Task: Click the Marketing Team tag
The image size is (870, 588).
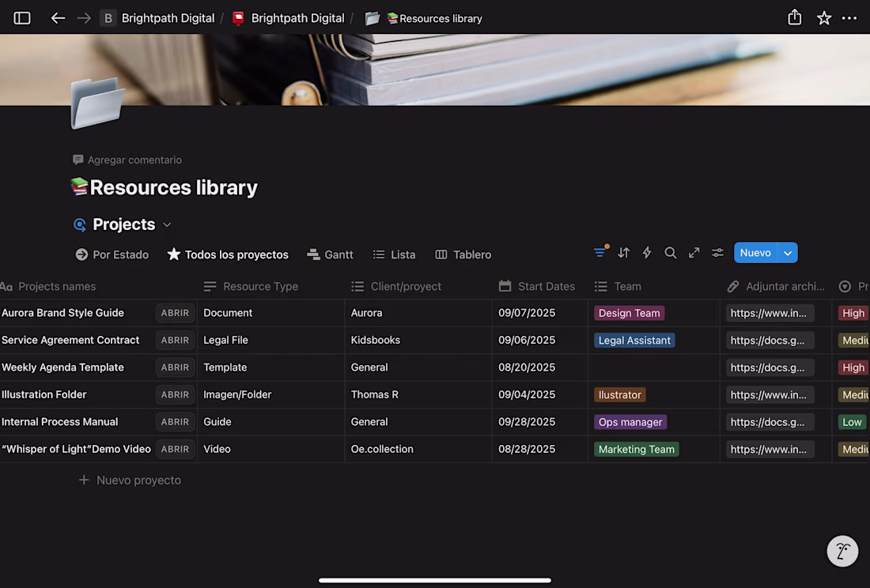Action: (x=637, y=449)
